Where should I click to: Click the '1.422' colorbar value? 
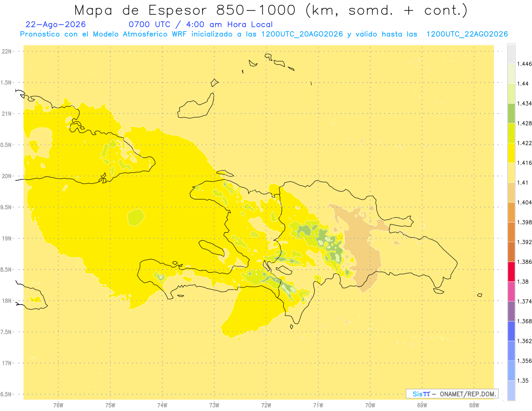click(x=524, y=143)
